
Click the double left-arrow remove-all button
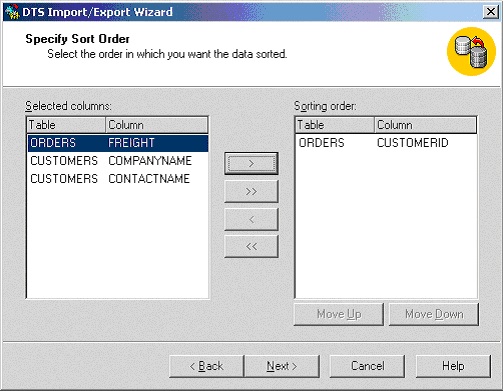coord(251,247)
